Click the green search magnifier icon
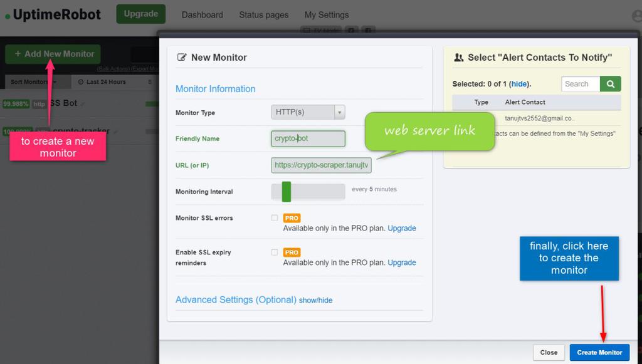The height and width of the screenshot is (364, 642). (610, 84)
